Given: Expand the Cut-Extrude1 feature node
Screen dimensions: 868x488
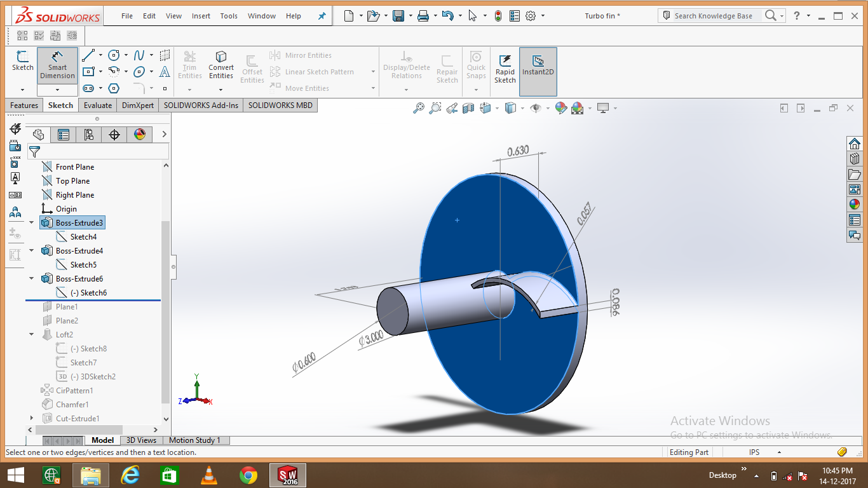Looking at the screenshot, I should pyautogui.click(x=32, y=418).
